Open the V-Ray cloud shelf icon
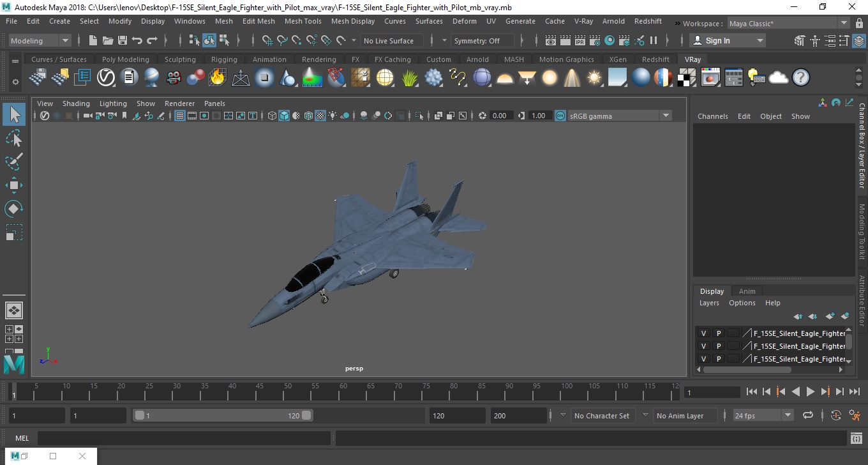 (779, 78)
